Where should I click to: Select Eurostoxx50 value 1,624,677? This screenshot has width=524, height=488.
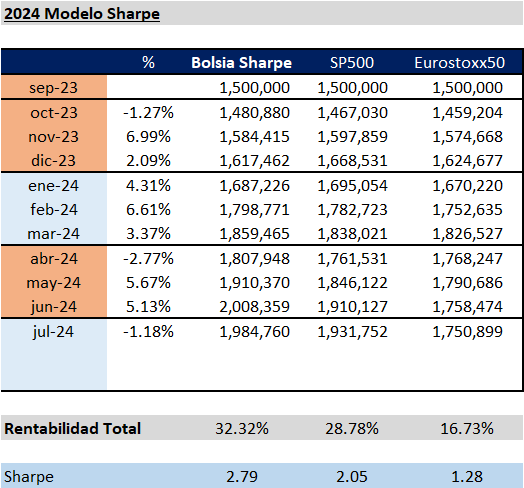coord(468,161)
